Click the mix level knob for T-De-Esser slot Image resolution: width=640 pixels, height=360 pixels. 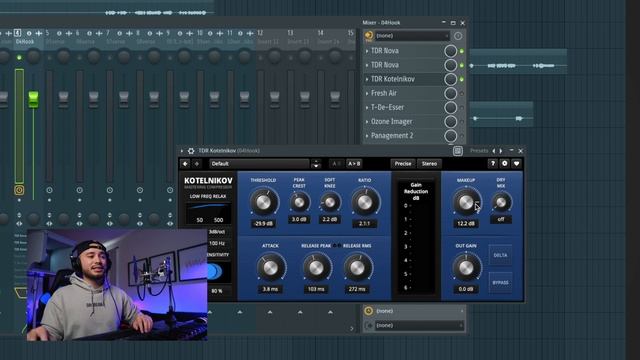point(450,107)
